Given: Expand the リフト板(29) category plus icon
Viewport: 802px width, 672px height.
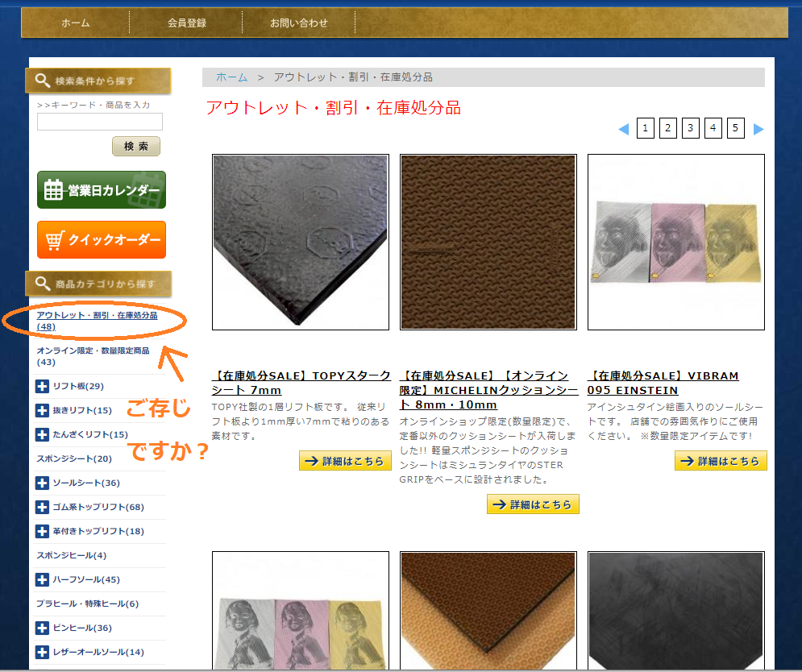Looking at the screenshot, I should [42, 386].
